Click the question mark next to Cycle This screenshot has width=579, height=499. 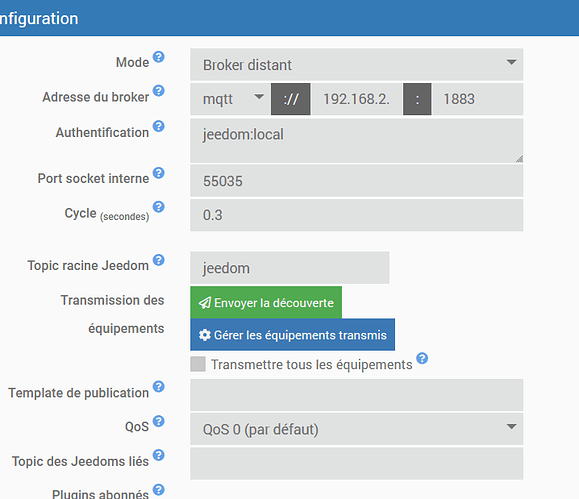point(159,206)
